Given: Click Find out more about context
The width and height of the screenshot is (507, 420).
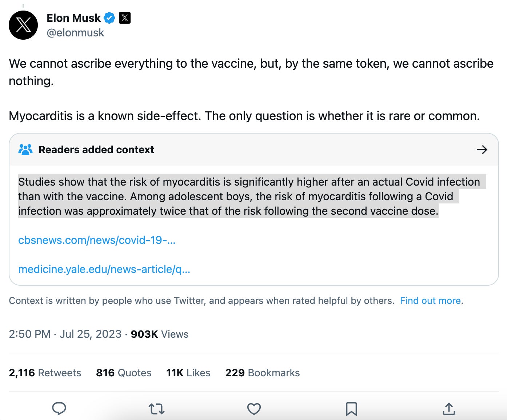Looking at the screenshot, I should (430, 301).
